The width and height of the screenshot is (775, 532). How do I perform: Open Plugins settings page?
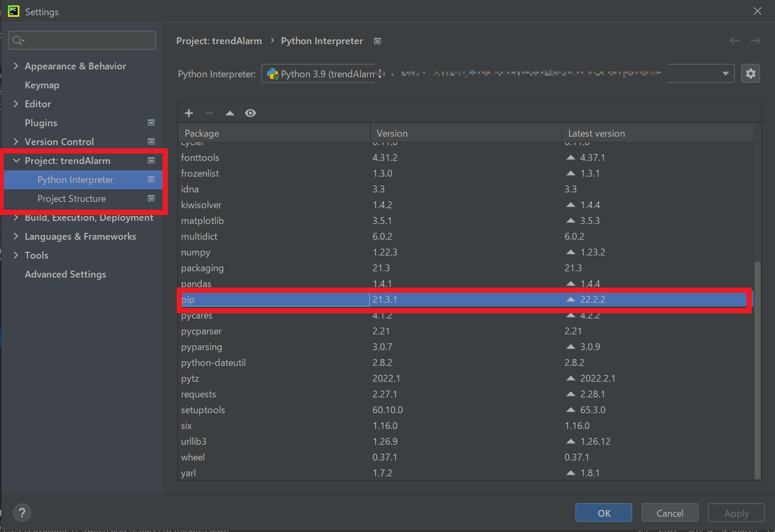pyautogui.click(x=41, y=123)
